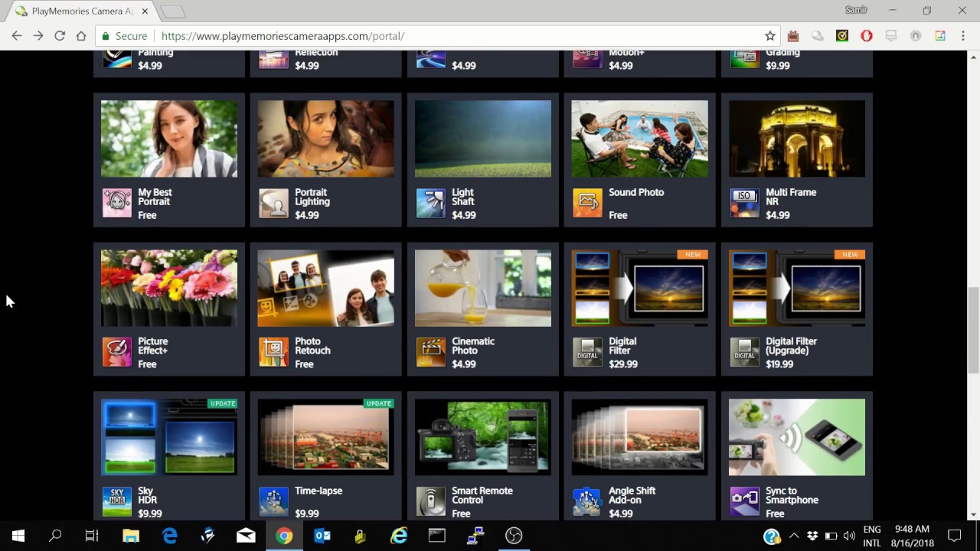Click the Smart Remote Control app icon

[430, 501]
